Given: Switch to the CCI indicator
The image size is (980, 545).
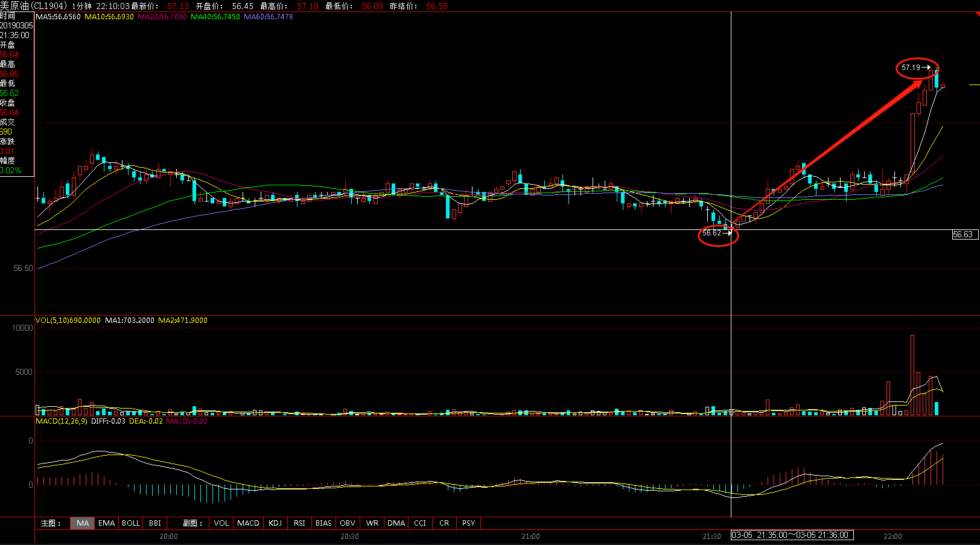Looking at the screenshot, I should tap(420, 523).
